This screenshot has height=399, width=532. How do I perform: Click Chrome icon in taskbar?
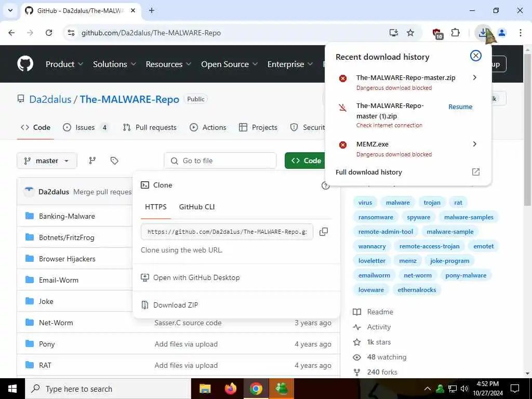click(256, 389)
